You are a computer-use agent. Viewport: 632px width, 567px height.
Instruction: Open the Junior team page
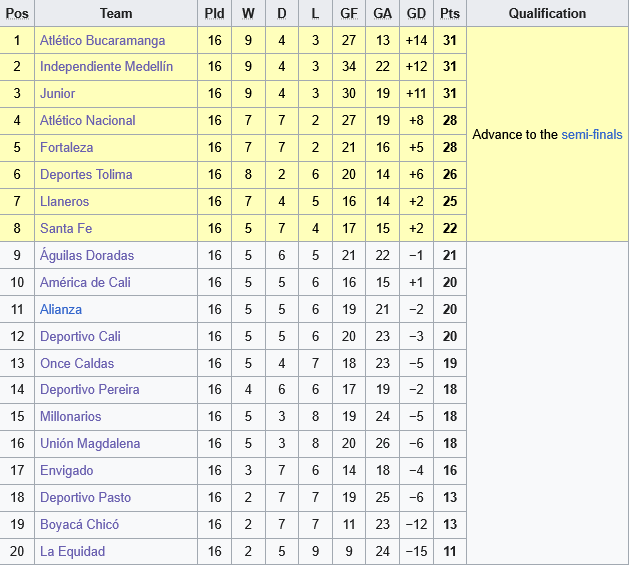coord(57,94)
